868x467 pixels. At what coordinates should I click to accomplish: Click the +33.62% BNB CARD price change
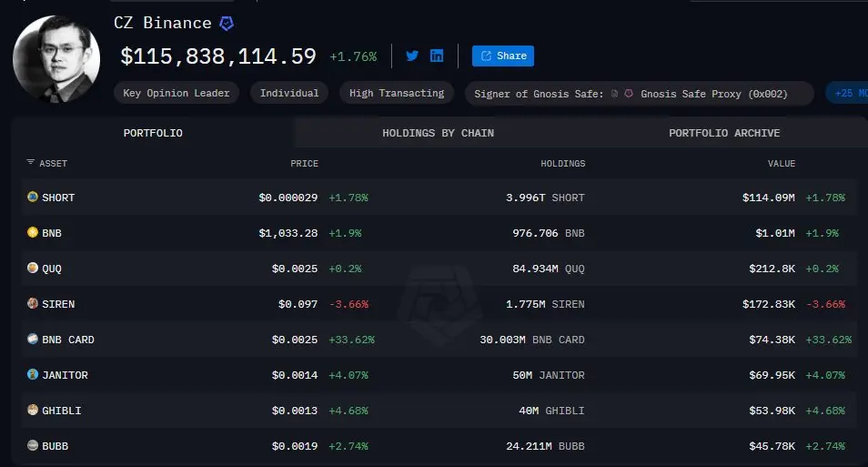click(351, 340)
